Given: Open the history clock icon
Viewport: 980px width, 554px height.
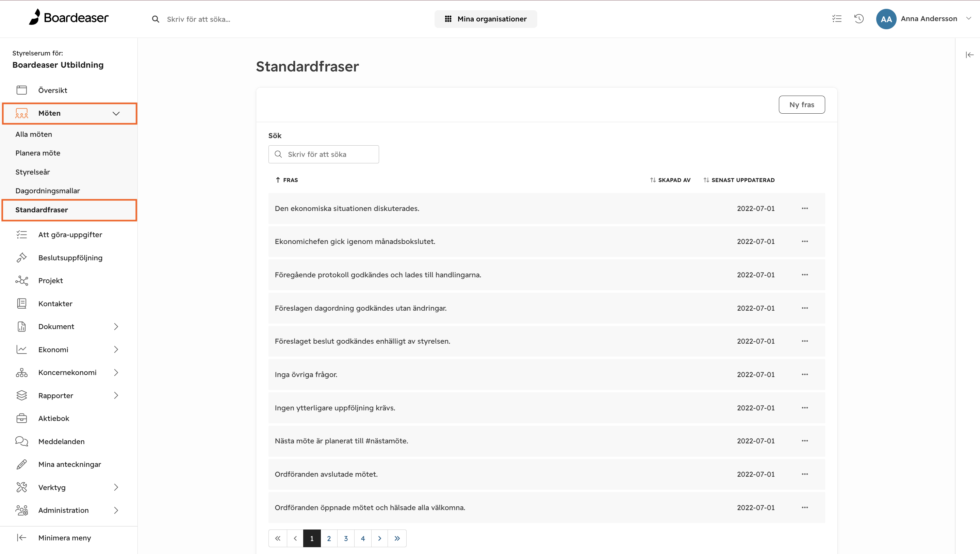Looking at the screenshot, I should (x=859, y=19).
